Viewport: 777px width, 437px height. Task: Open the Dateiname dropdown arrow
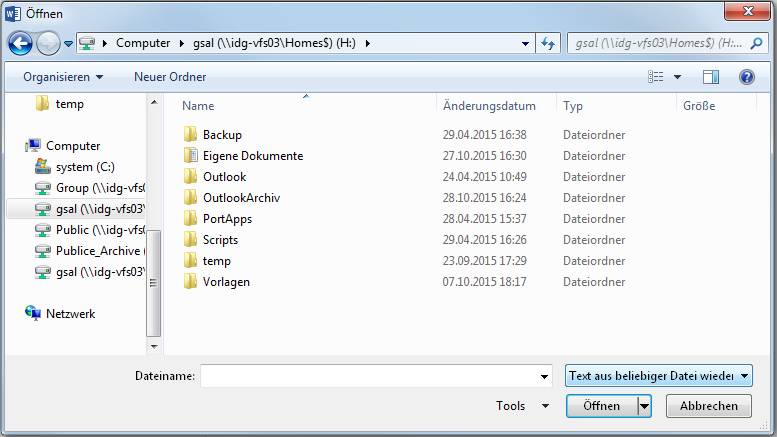tap(545, 377)
